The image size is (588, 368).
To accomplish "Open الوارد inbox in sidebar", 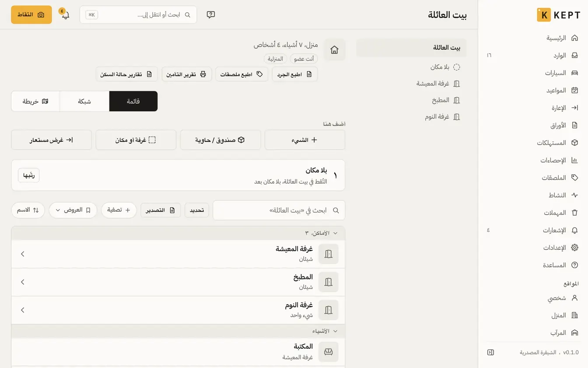I will pos(532,56).
